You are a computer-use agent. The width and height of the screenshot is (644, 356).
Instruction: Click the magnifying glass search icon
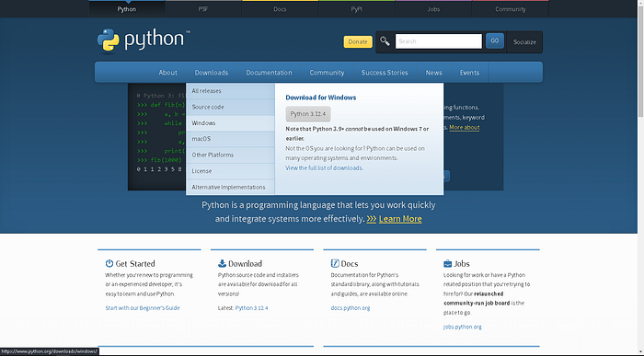coord(385,41)
